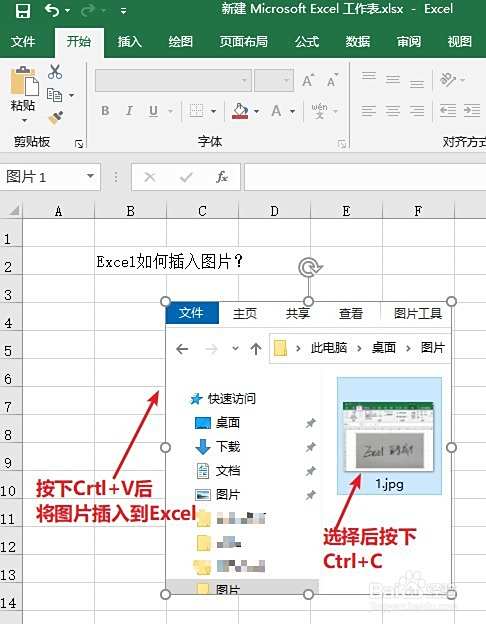Toggle Bold formatting
The image size is (486, 624).
pyautogui.click(x=105, y=111)
